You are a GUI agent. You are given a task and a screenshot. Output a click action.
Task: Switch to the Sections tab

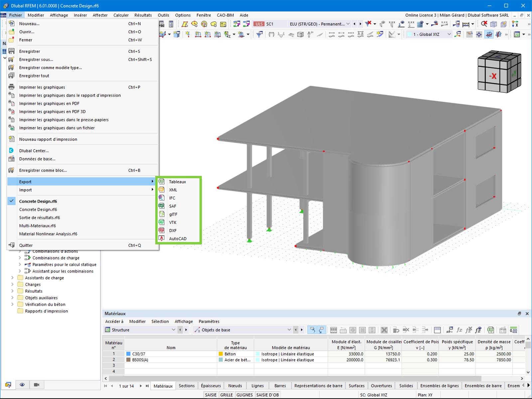pyautogui.click(x=187, y=386)
